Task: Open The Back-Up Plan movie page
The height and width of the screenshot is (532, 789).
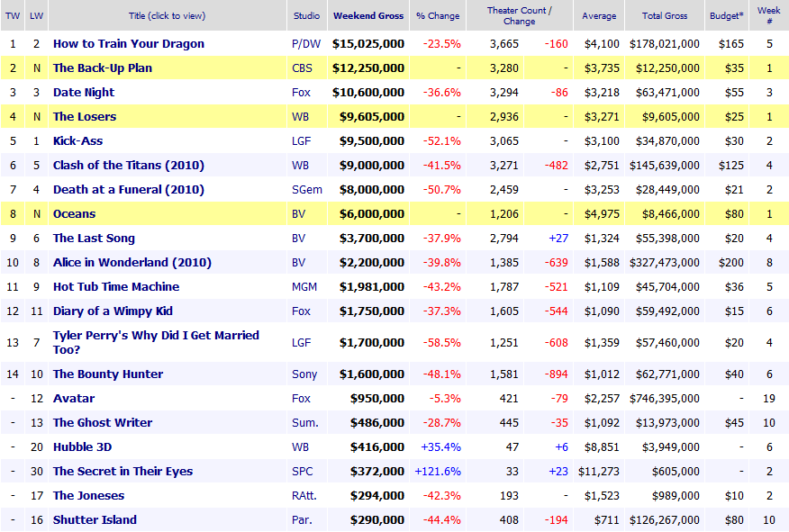Action: (x=103, y=68)
